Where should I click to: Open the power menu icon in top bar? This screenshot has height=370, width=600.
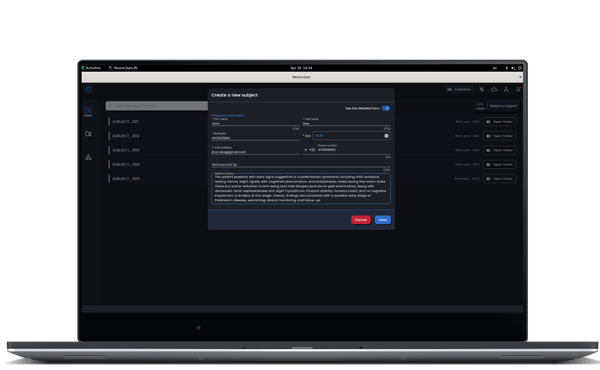tap(520, 68)
